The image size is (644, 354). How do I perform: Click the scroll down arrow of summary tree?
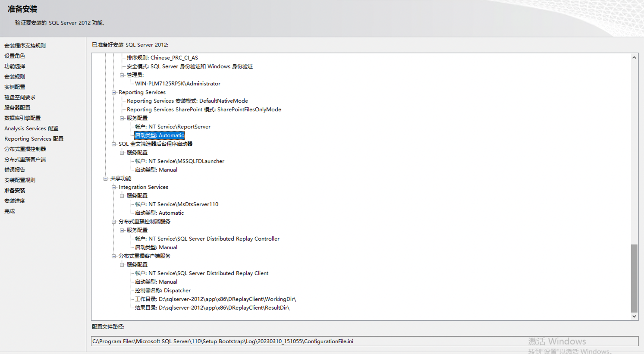tap(634, 316)
